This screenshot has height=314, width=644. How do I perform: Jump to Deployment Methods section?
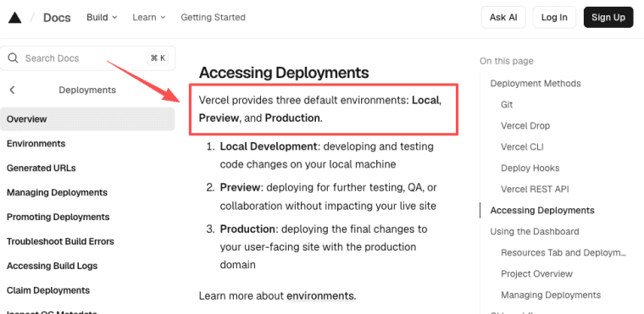[536, 83]
